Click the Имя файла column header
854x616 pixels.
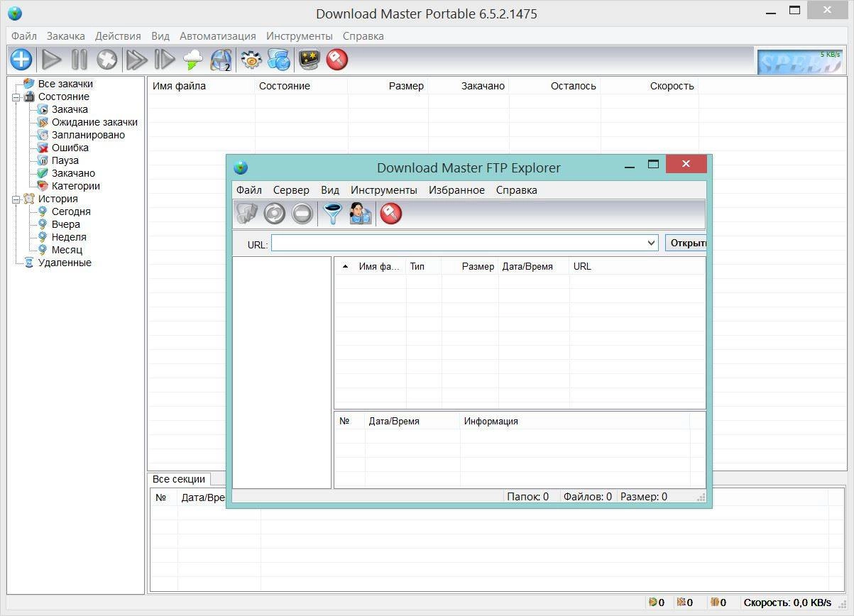point(201,86)
